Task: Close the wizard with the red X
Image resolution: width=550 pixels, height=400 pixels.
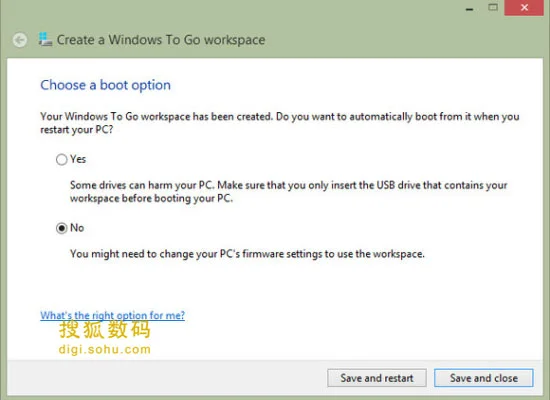Action: tap(524, 7)
